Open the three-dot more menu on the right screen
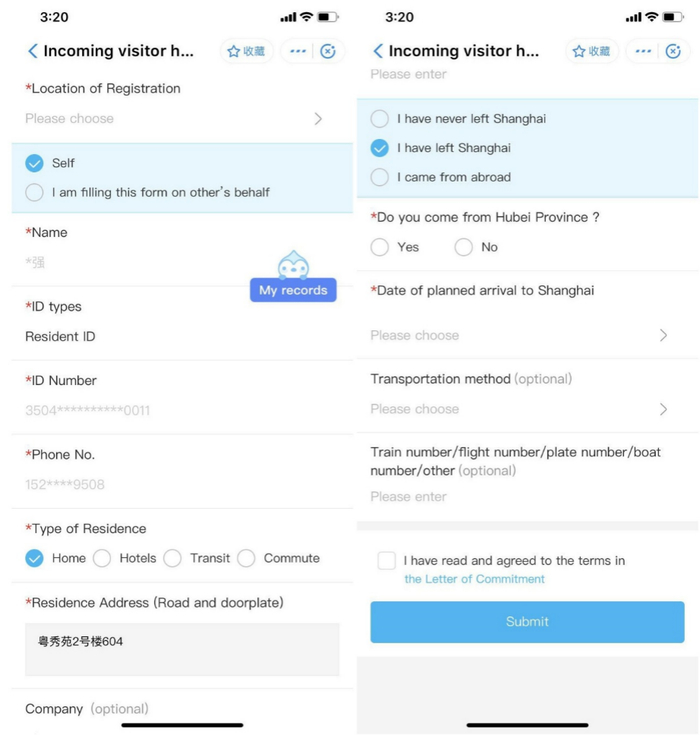This screenshot has height=735, width=700. click(x=643, y=51)
